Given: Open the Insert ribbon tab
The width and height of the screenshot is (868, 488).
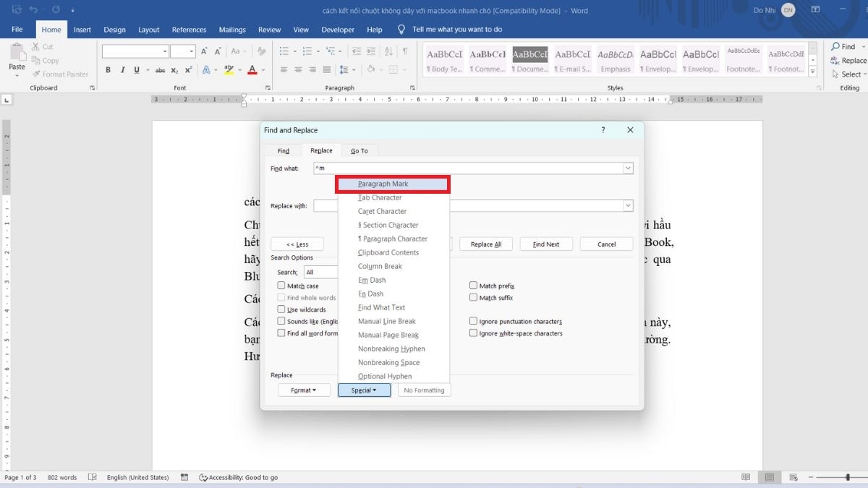Looking at the screenshot, I should tap(82, 30).
